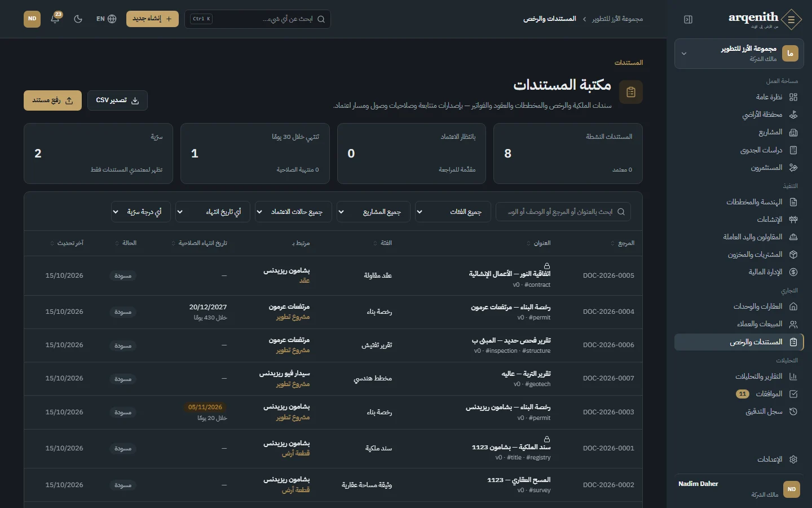Image resolution: width=812 pixels, height=508 pixels.
Task: Open نظرة عامة overview icon
Action: tap(793, 97)
